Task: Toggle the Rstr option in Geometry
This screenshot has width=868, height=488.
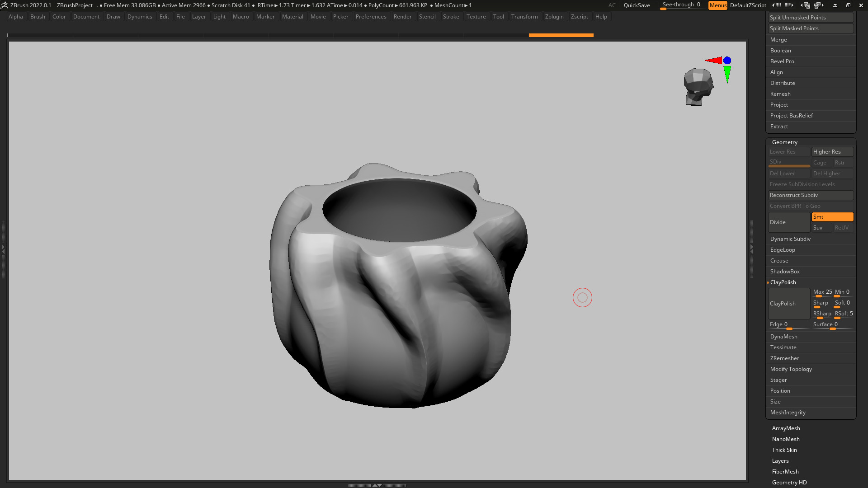Action: (x=843, y=163)
